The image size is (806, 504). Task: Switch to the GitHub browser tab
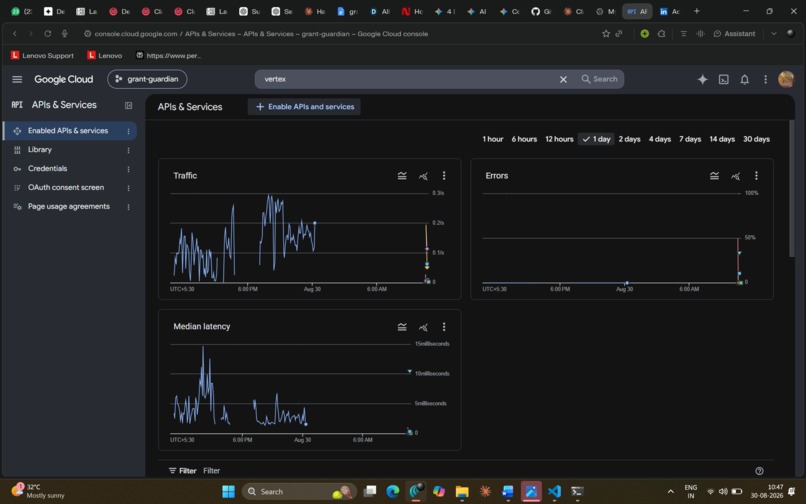[x=541, y=11]
